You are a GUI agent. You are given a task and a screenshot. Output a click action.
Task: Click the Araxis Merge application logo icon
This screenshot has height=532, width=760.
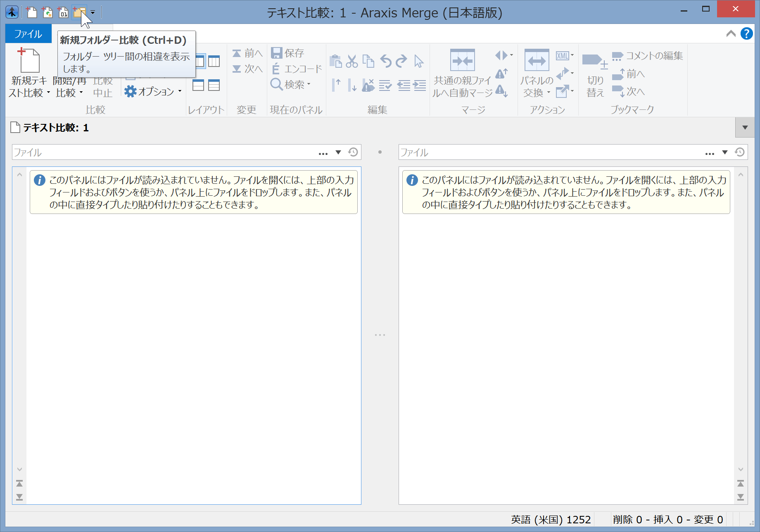[x=12, y=12]
